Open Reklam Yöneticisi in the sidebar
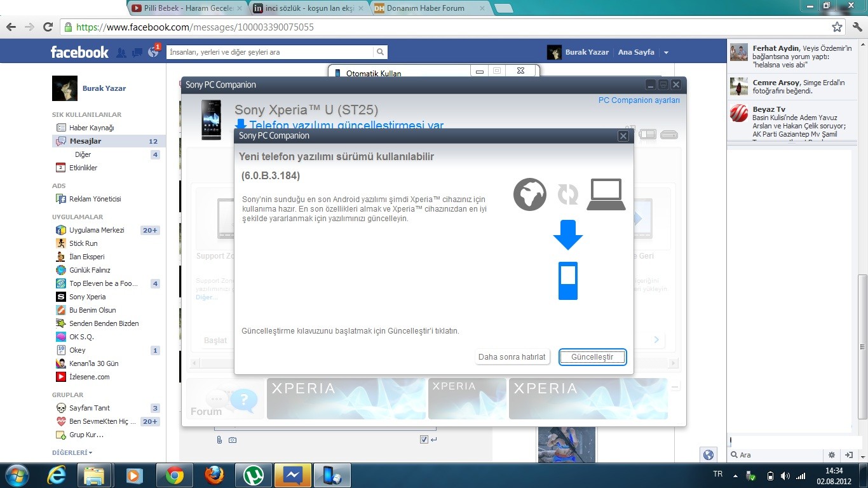The height and width of the screenshot is (488, 868). (95, 199)
